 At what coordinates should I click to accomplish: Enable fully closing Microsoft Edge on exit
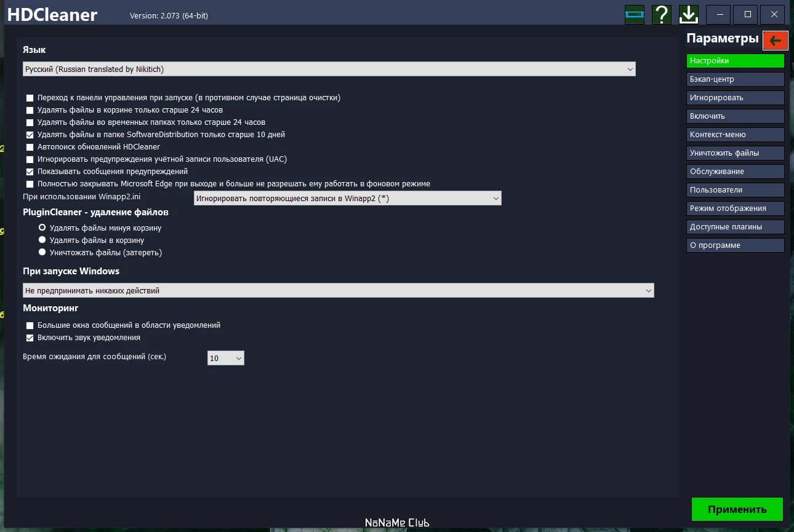(x=30, y=184)
